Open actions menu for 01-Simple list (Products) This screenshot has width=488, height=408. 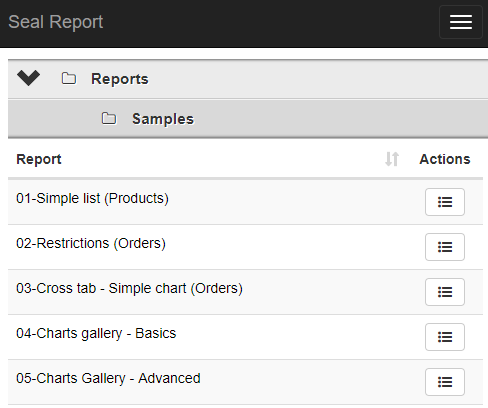pyautogui.click(x=445, y=202)
